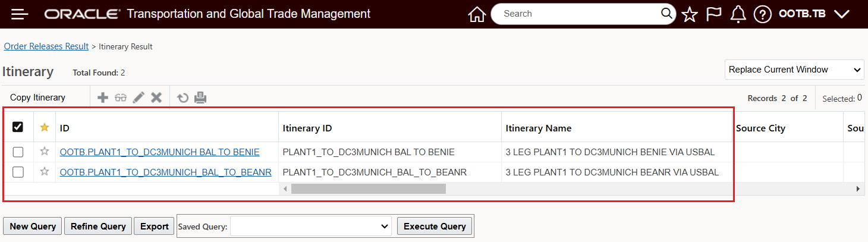This screenshot has height=242, width=868.
Task: Tick checkbox for BAL_TO_BEANR row
Action: point(18,172)
